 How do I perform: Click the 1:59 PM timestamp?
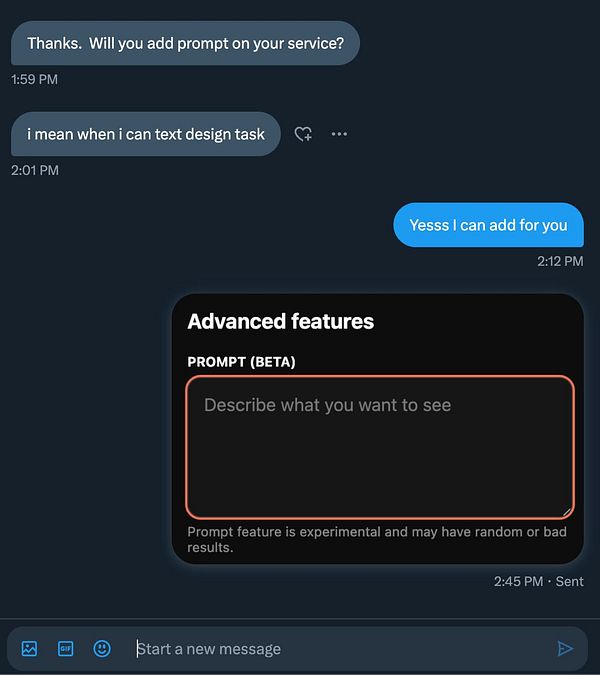click(x=34, y=79)
